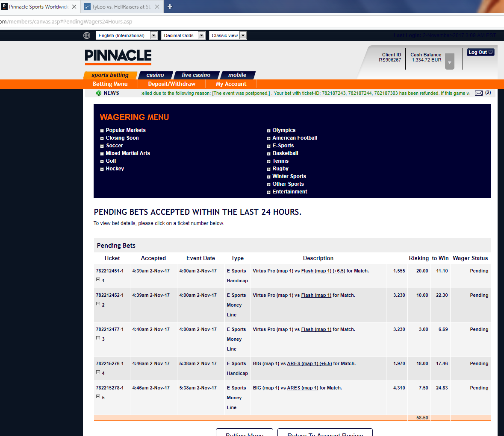
Task: Open the Deposit/Withdraw menu
Action: click(x=172, y=84)
